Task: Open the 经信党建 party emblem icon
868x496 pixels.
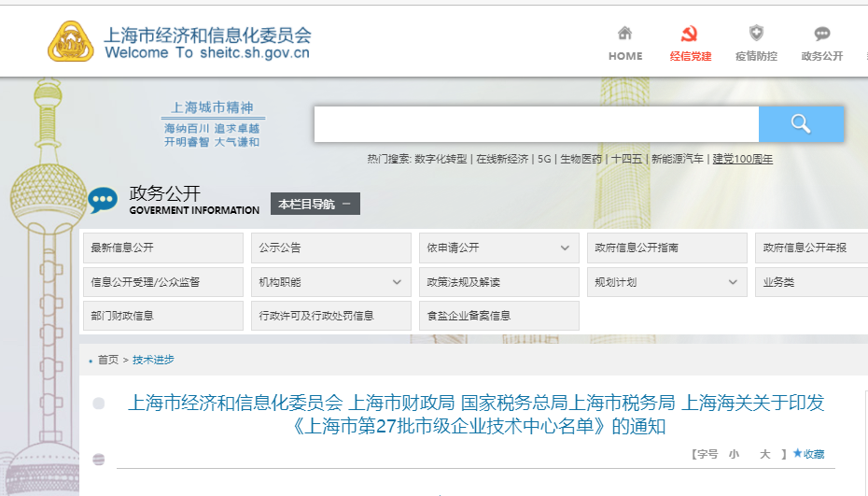Action: click(x=690, y=35)
